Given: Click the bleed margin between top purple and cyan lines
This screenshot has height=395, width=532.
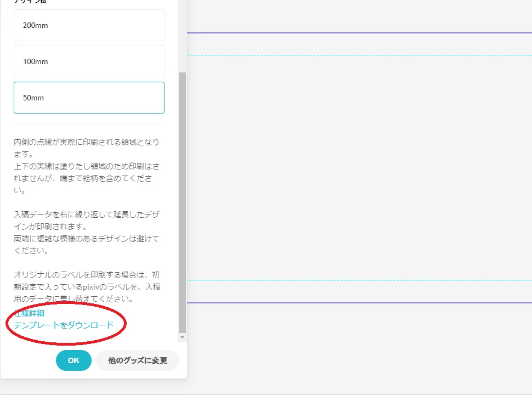Looking at the screenshot, I should point(359,44).
